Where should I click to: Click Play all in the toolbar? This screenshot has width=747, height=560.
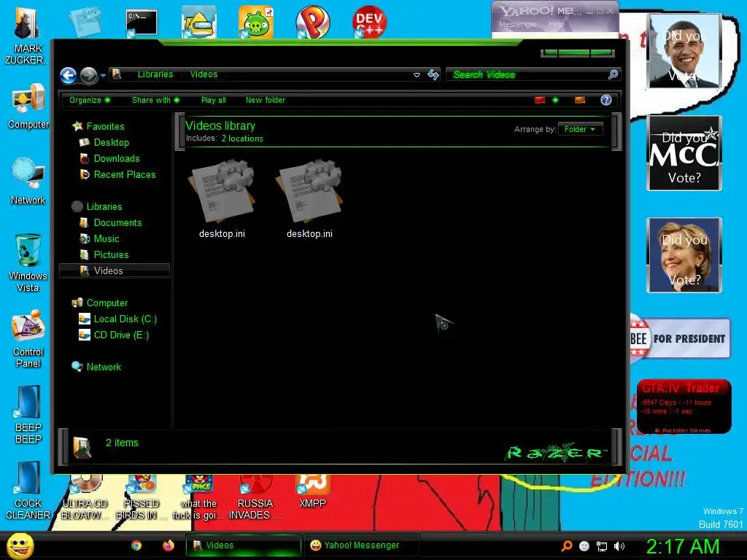click(214, 100)
